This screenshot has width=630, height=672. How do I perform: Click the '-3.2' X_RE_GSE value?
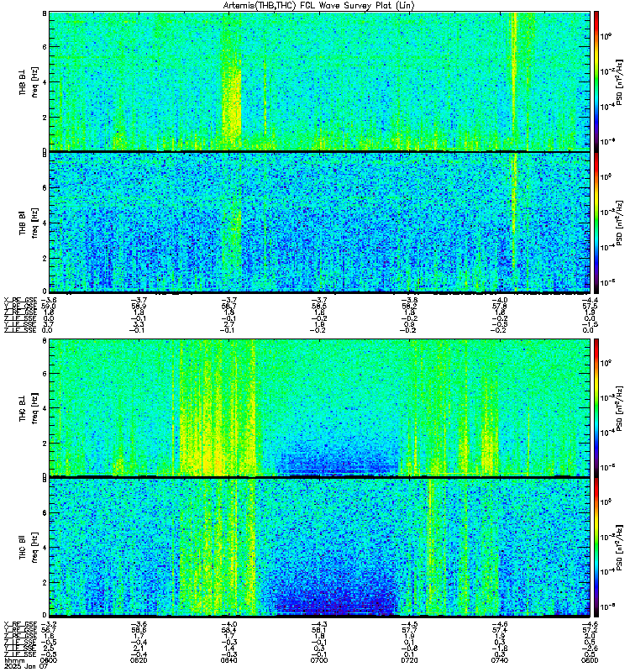(49, 624)
